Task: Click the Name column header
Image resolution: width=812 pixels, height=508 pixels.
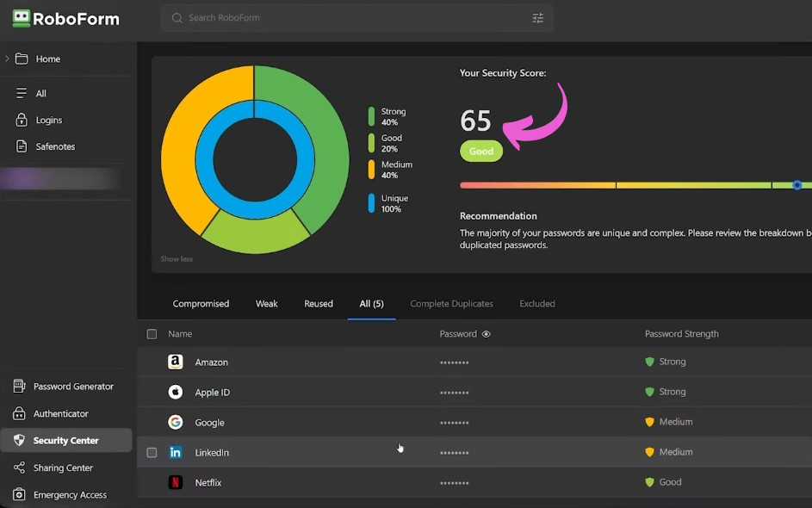Action: [x=180, y=334]
